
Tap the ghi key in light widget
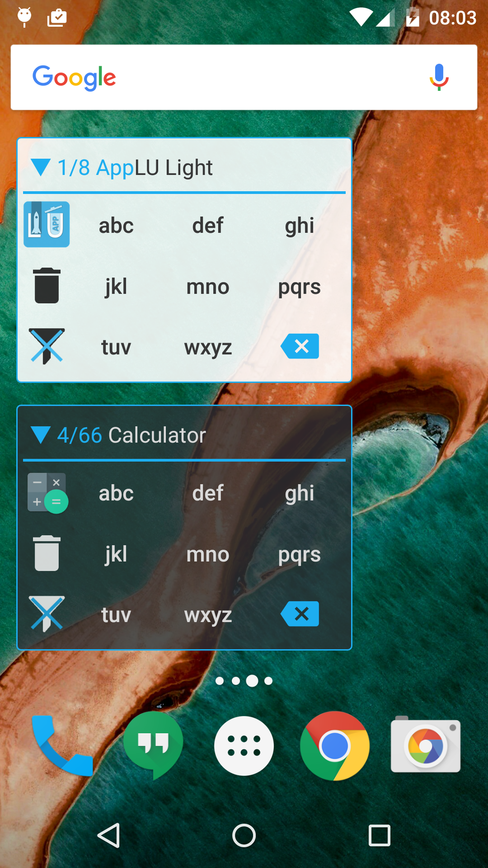[x=300, y=226]
